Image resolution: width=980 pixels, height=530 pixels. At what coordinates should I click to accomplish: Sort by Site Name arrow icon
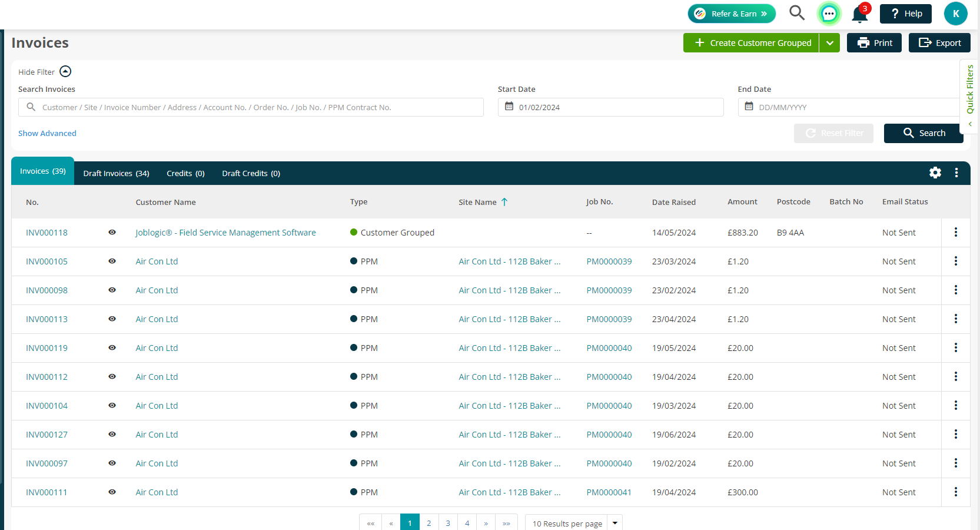pyautogui.click(x=504, y=202)
